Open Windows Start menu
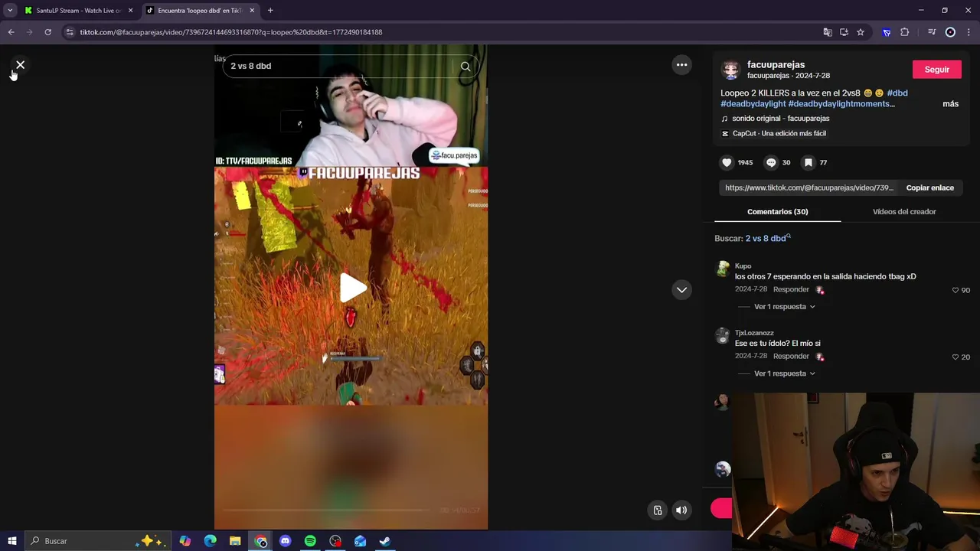The height and width of the screenshot is (551, 980). (12, 541)
